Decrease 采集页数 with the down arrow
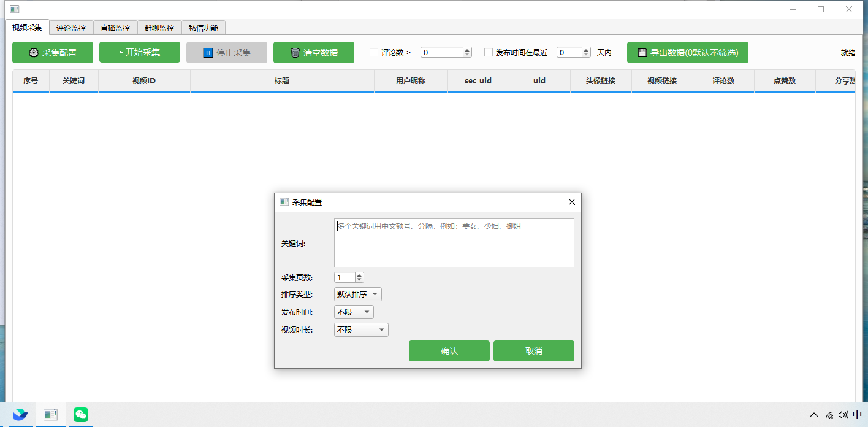 click(359, 280)
